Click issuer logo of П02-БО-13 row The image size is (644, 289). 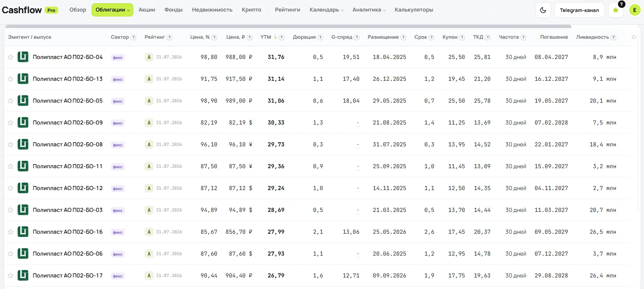[x=23, y=79]
